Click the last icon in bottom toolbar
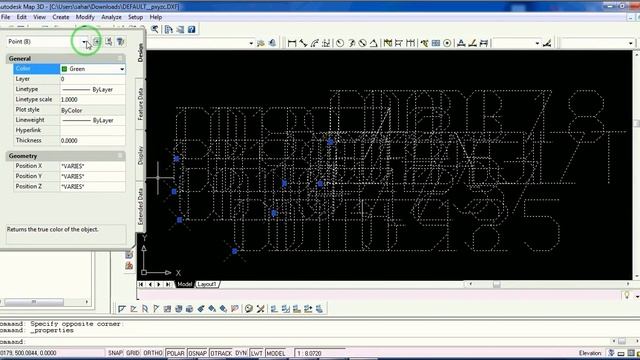The height and width of the screenshot is (360, 640). [x=319, y=309]
